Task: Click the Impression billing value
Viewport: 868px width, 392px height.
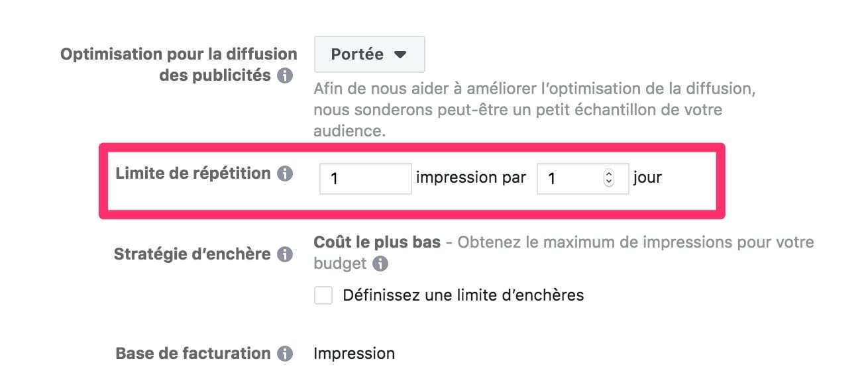Action: pos(354,354)
